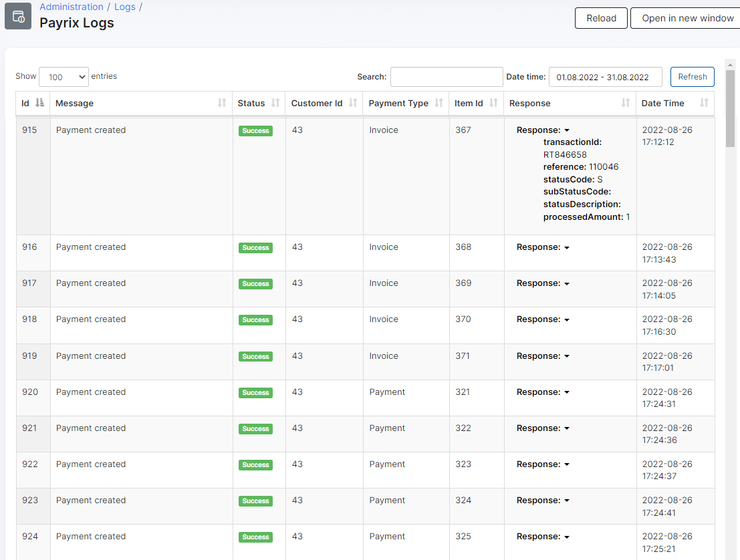
Task: Focus the Search input field
Action: coord(447,77)
